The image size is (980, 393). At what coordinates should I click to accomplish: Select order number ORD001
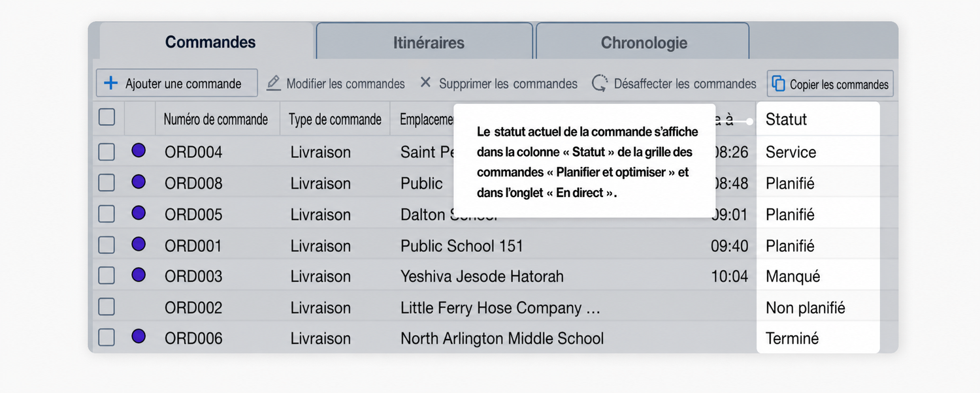coord(193,245)
